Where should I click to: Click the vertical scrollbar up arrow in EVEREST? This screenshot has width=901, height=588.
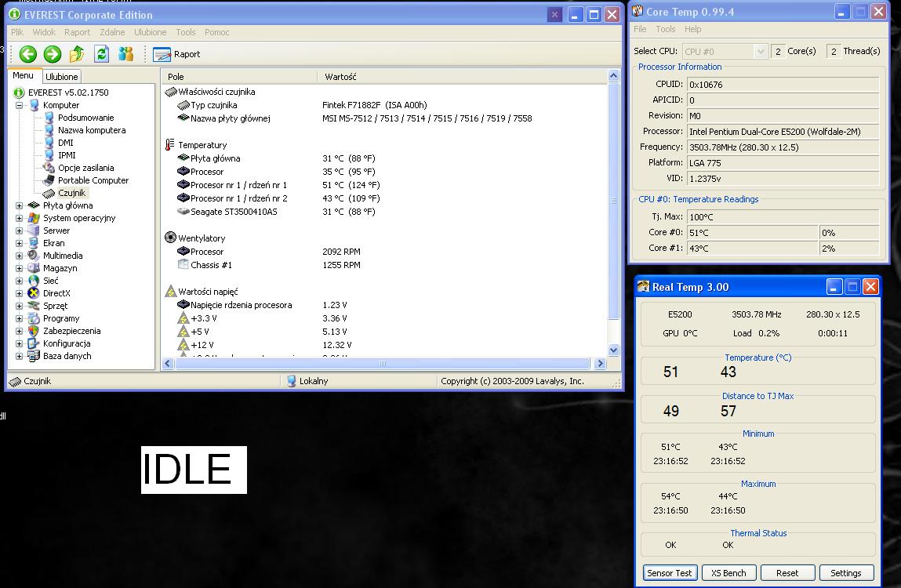[x=614, y=76]
